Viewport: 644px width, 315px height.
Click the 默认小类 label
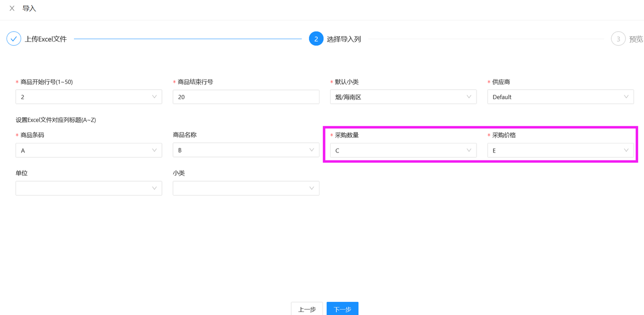[347, 82]
